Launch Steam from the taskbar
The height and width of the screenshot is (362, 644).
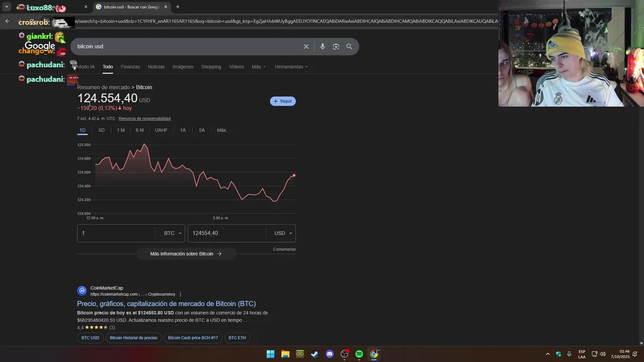tap(314, 354)
